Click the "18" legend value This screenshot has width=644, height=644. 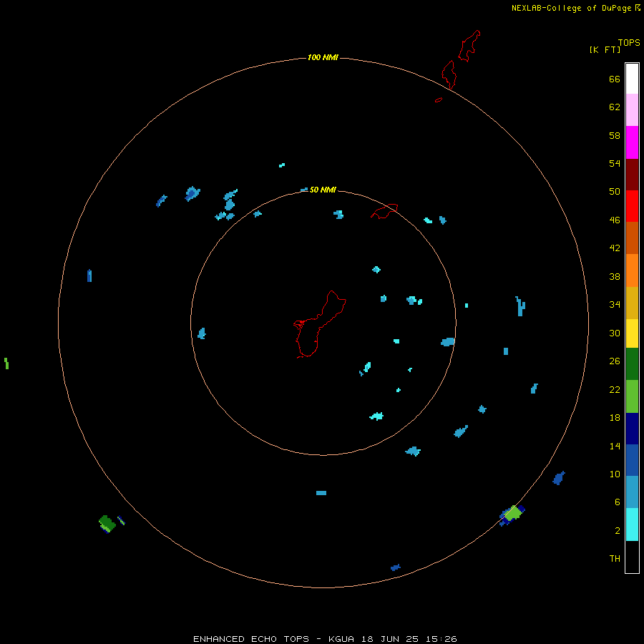615,417
